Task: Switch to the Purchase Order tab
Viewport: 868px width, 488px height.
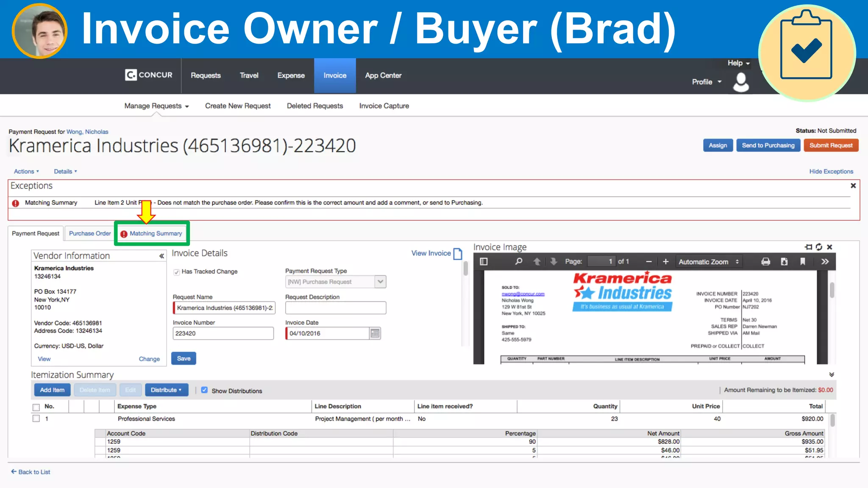Action: [x=90, y=233]
